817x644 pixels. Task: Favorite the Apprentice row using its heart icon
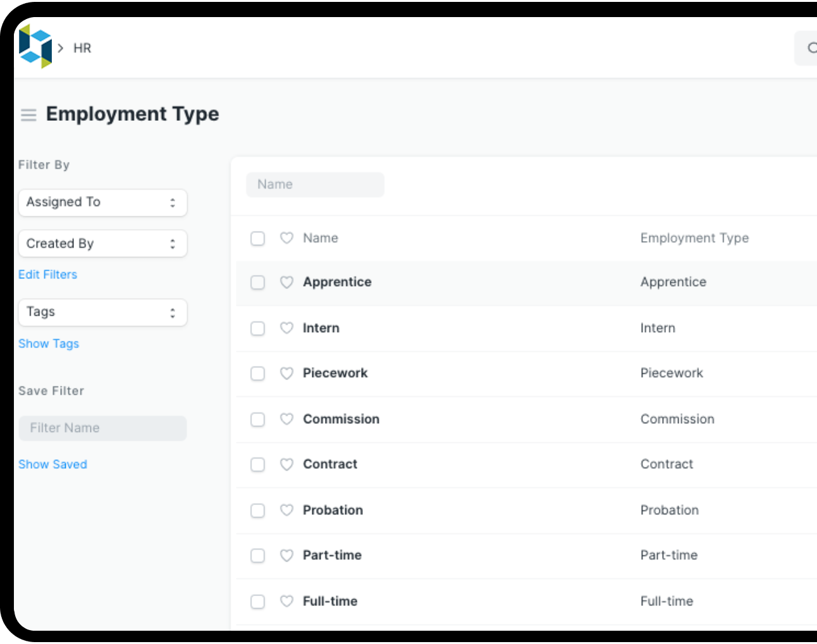286,282
